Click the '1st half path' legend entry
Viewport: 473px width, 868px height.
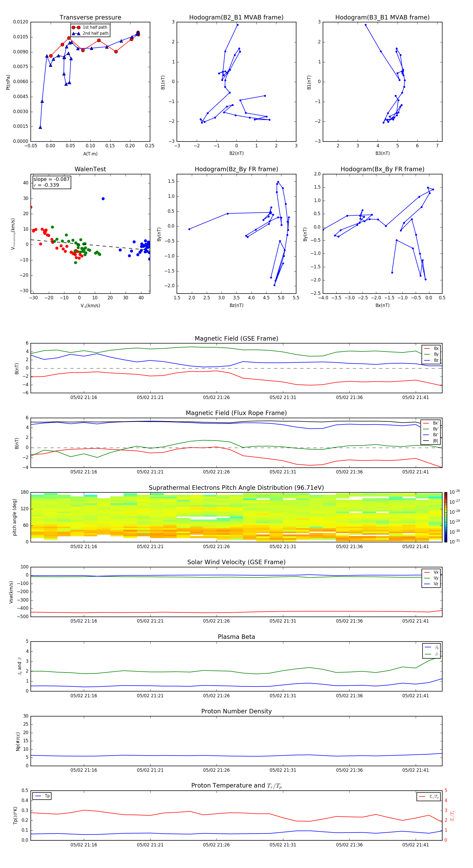pos(90,27)
